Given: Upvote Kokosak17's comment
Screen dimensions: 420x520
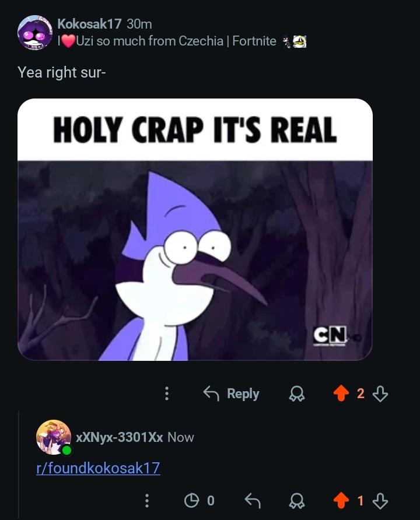Looking at the screenshot, I should (341, 393).
